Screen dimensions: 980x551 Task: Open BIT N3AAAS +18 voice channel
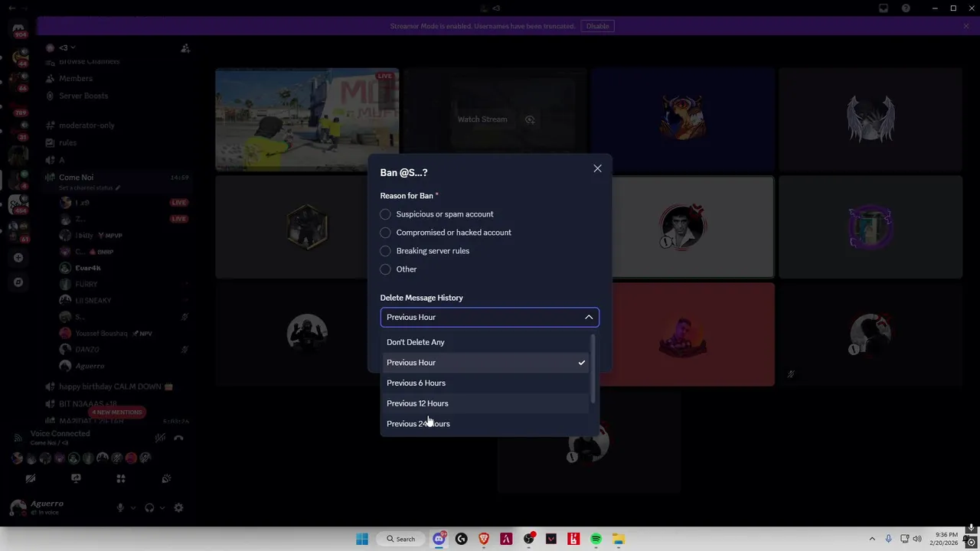(87, 404)
